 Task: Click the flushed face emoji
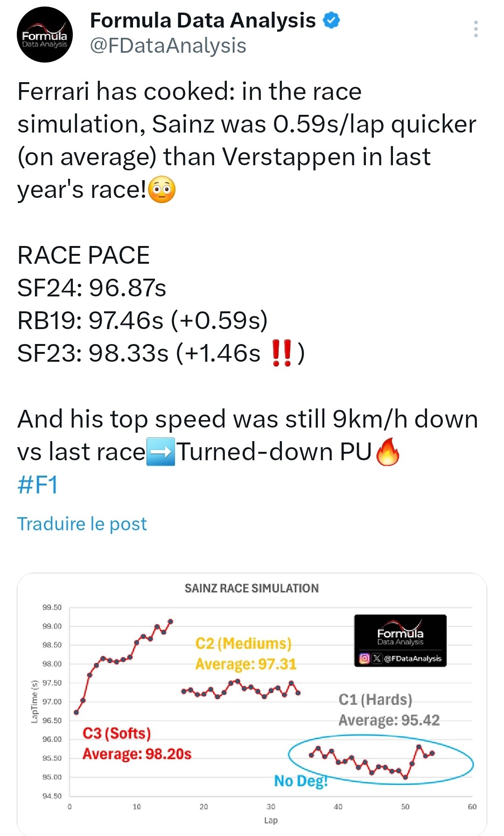tap(162, 190)
